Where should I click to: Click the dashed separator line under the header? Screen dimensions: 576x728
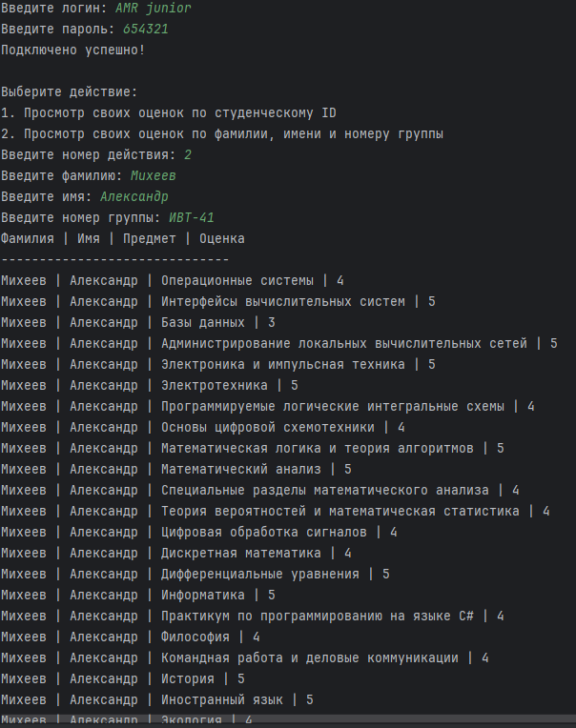pyautogui.click(x=114, y=259)
